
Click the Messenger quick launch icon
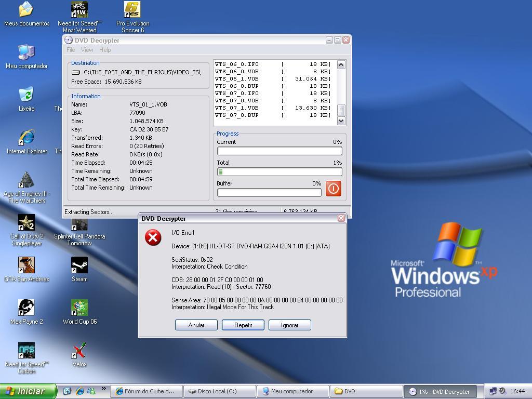[x=91, y=391]
